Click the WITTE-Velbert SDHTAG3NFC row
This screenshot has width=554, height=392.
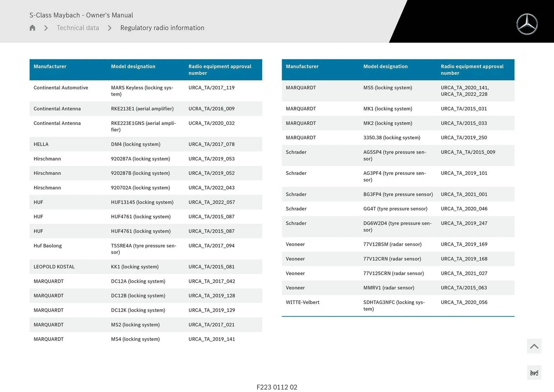(x=398, y=305)
